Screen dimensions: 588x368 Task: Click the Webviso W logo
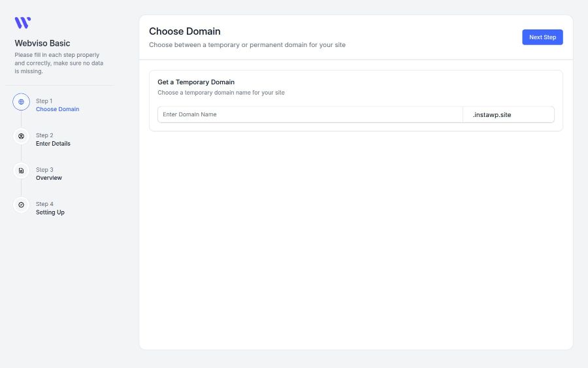tap(22, 22)
